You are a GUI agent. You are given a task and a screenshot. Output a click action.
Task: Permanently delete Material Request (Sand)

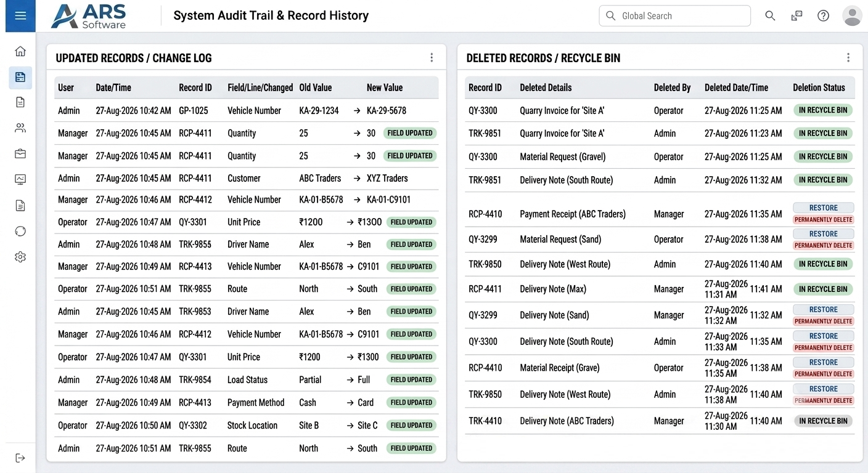(823, 245)
